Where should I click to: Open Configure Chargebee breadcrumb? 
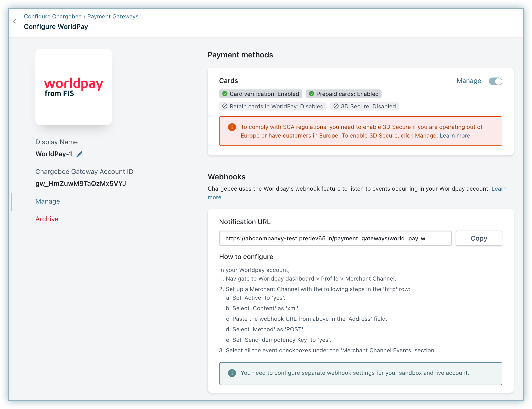pyautogui.click(x=53, y=16)
